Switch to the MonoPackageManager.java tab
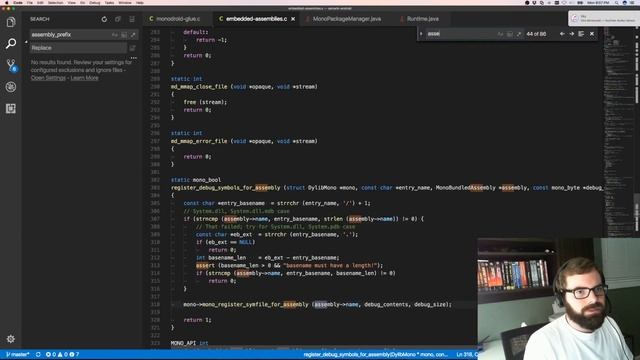 pos(347,19)
